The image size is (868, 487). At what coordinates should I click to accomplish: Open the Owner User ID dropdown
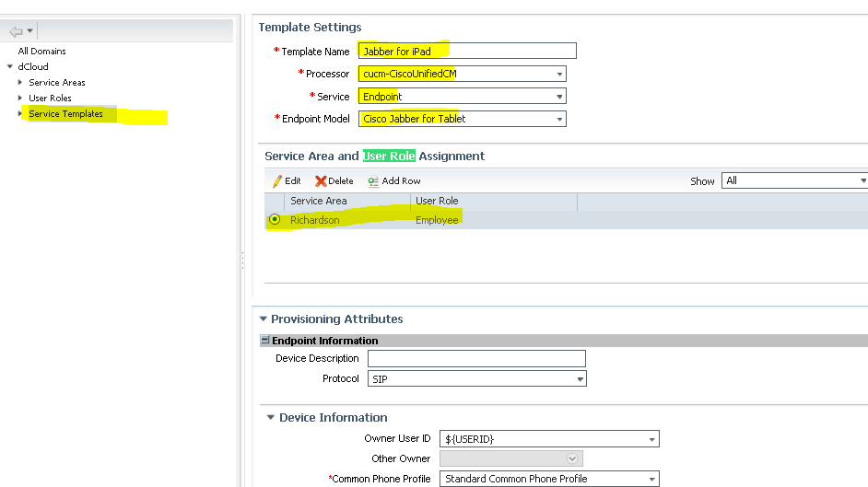[549, 439]
